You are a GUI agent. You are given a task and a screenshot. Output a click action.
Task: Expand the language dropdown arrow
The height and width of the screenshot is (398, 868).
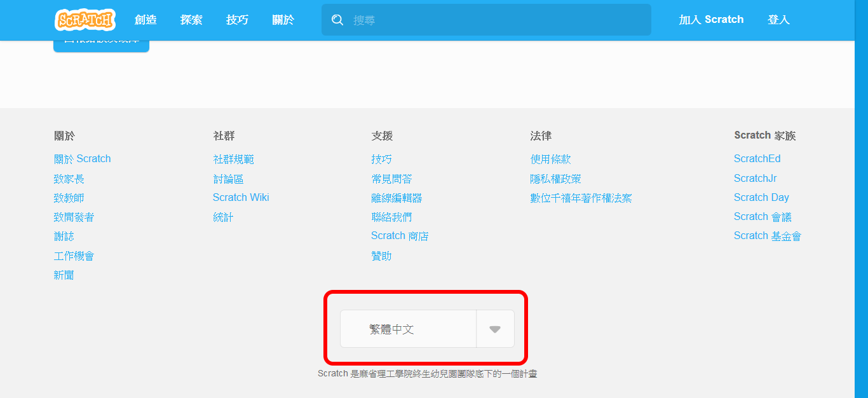tap(495, 329)
